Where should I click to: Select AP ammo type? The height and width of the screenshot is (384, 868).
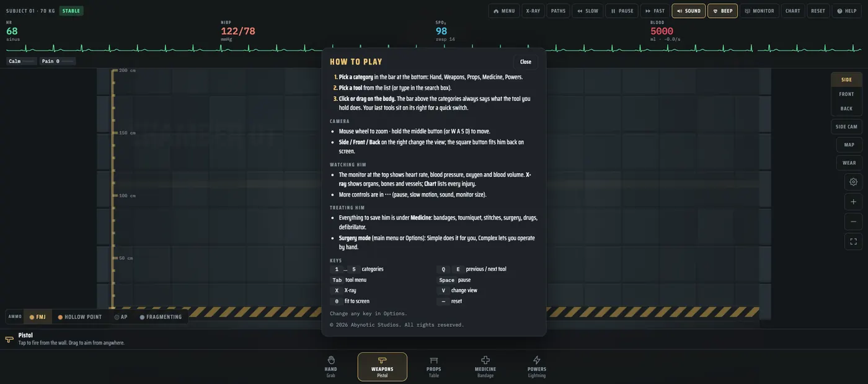(x=121, y=317)
